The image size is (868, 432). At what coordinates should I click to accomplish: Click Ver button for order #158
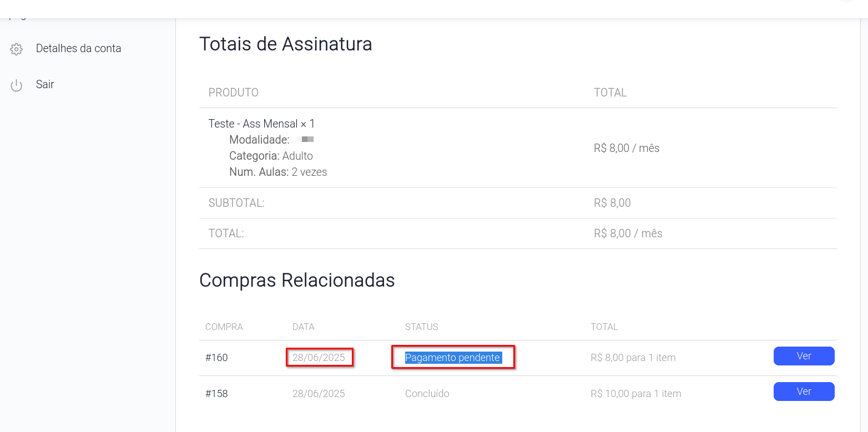click(804, 392)
